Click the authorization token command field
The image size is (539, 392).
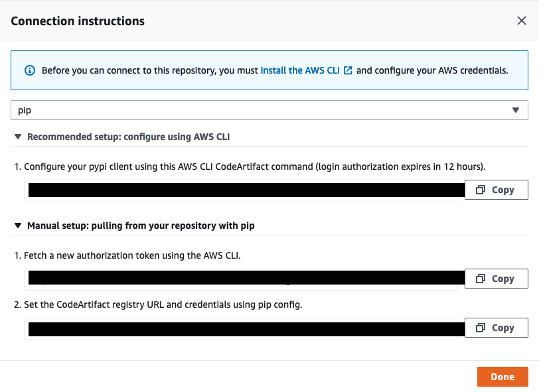[x=242, y=279]
